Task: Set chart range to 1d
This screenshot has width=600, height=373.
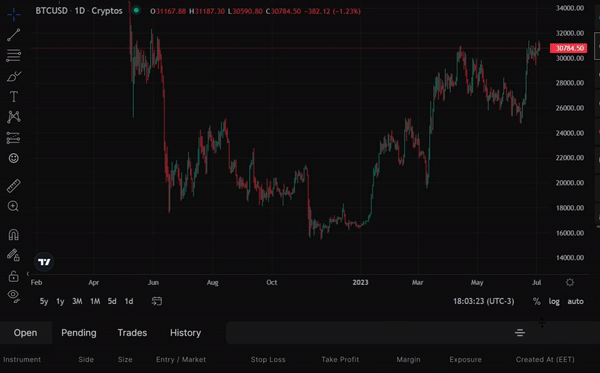Action: click(129, 301)
